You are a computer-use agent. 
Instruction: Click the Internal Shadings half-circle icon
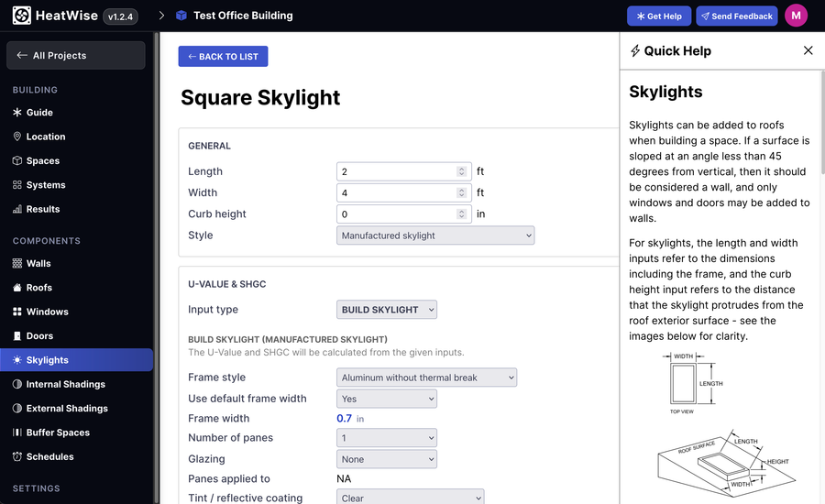[x=17, y=384]
